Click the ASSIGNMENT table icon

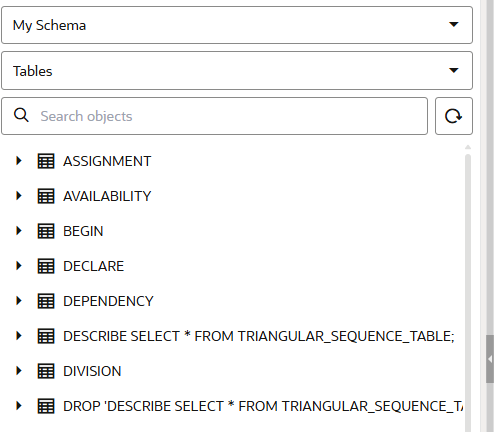pos(46,161)
